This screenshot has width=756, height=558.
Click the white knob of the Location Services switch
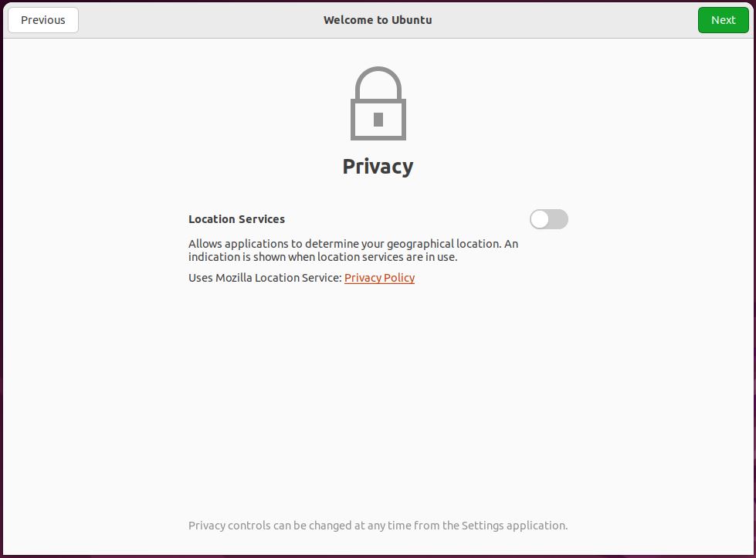[x=540, y=219]
